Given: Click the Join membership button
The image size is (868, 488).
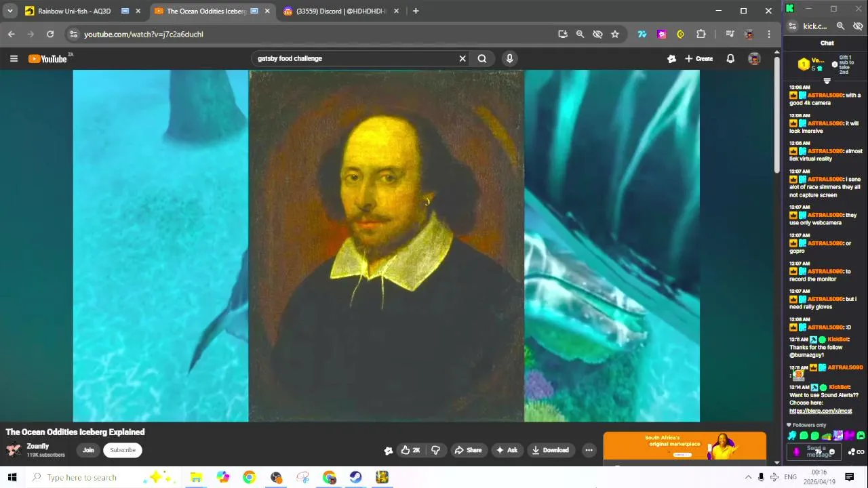Looking at the screenshot, I should [88, 450].
